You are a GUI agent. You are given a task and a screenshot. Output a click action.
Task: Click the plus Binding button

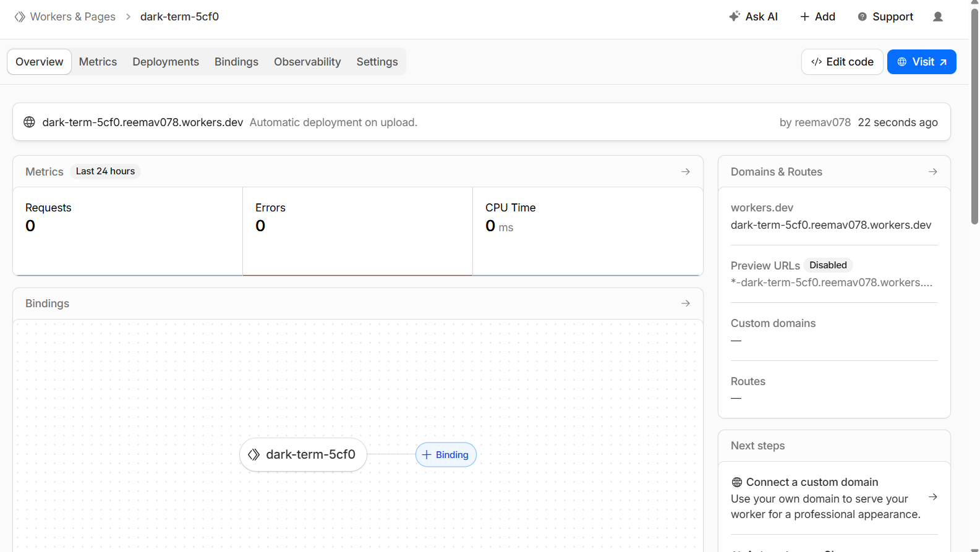click(446, 455)
